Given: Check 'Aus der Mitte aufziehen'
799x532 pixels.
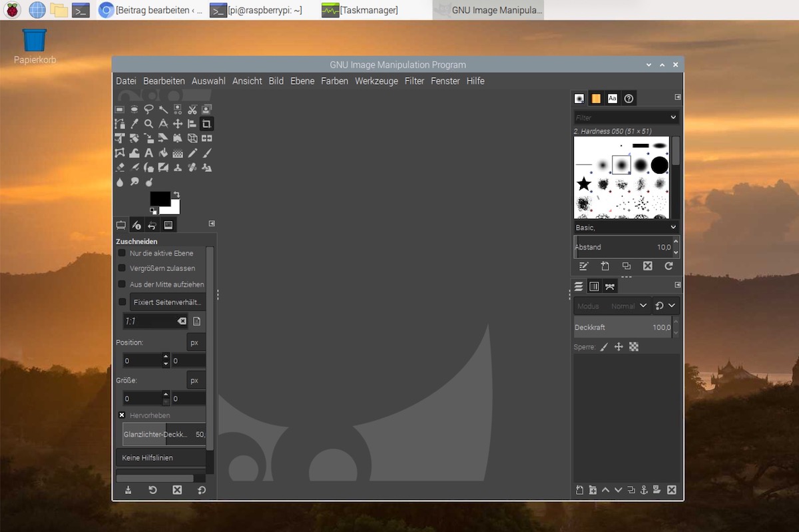Looking at the screenshot, I should click(123, 284).
